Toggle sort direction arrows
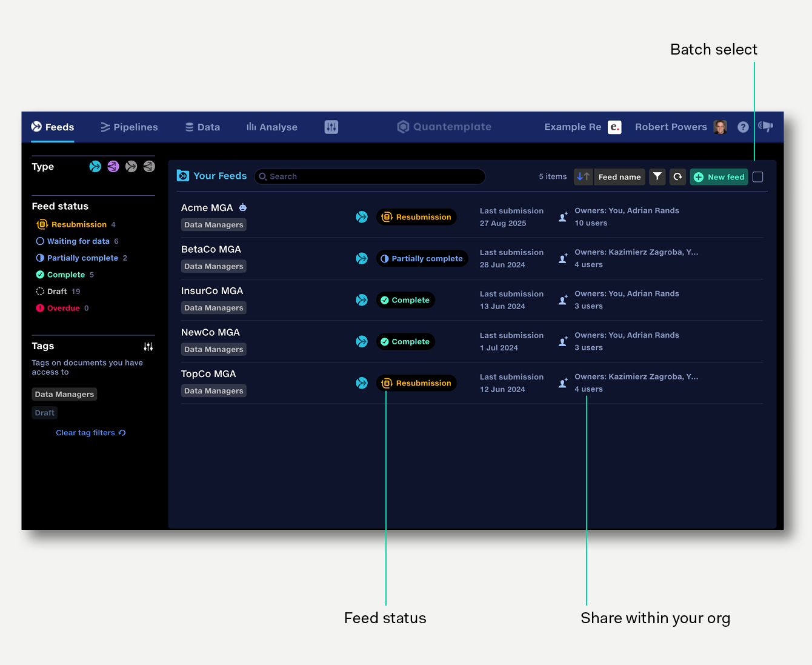 click(583, 177)
